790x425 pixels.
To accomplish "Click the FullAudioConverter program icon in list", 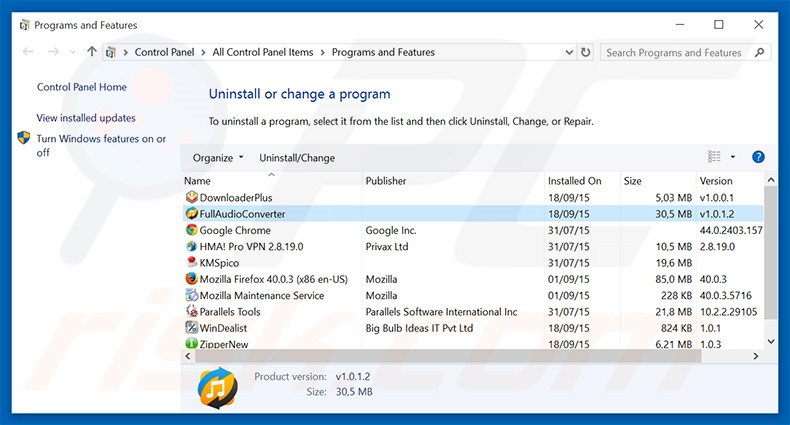I will (x=191, y=214).
